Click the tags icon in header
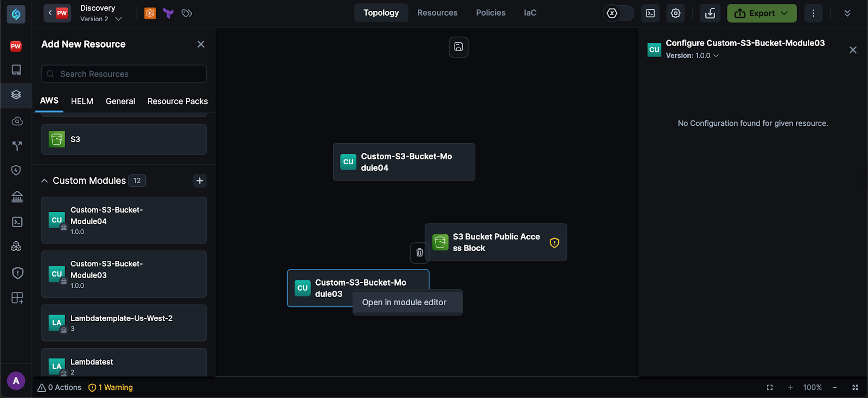 (x=187, y=13)
